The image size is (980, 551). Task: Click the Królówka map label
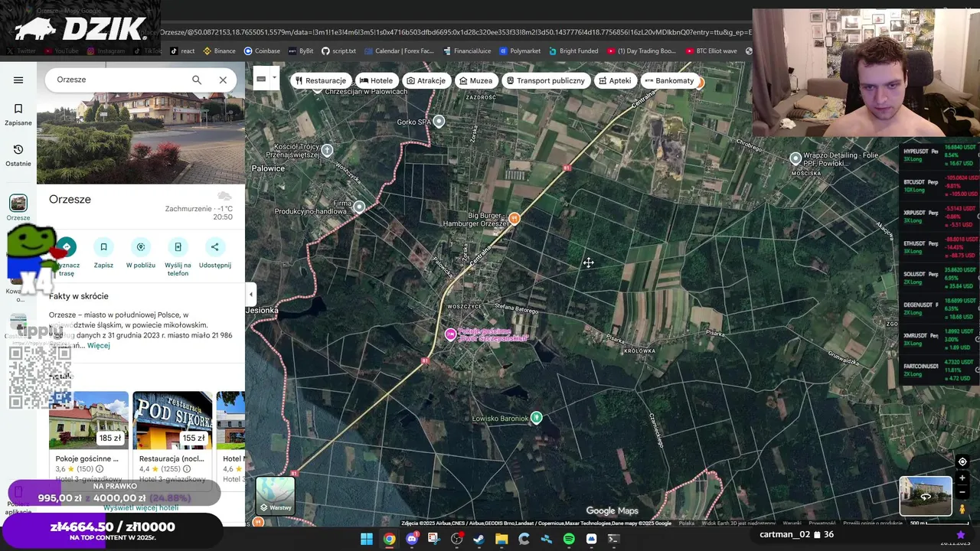640,350
